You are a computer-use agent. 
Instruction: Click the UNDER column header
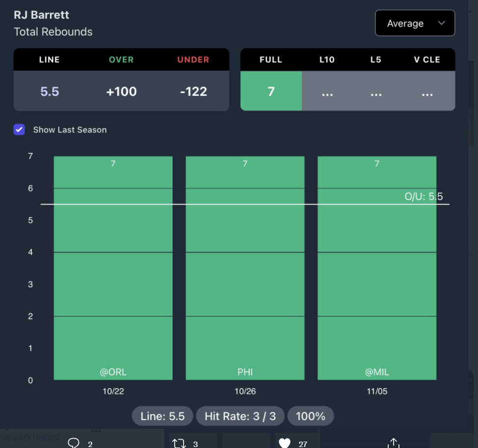[x=193, y=59]
